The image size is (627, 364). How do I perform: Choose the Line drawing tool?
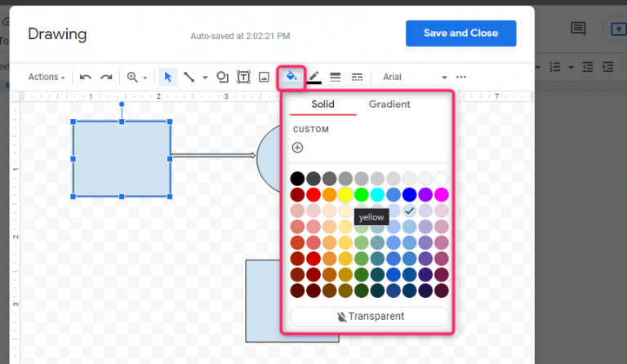tap(189, 77)
